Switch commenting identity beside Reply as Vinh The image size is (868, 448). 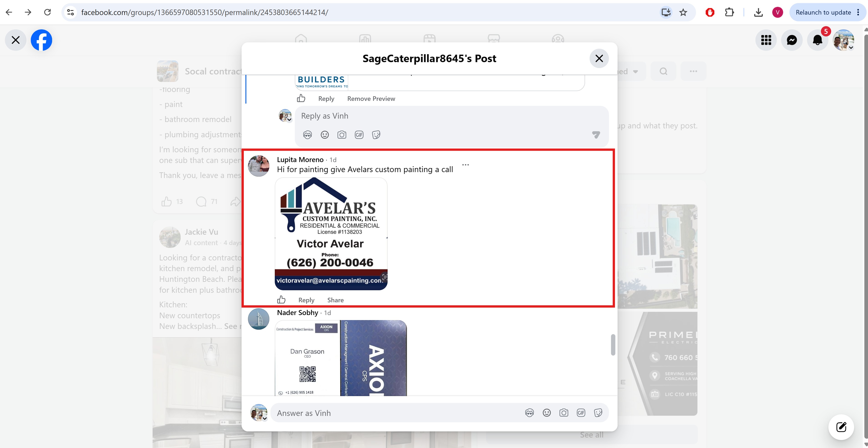click(x=285, y=116)
